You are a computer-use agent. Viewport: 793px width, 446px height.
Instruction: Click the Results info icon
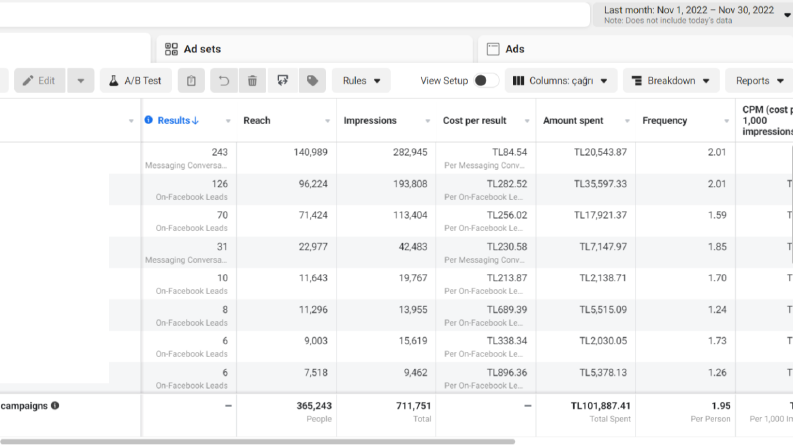(x=148, y=120)
